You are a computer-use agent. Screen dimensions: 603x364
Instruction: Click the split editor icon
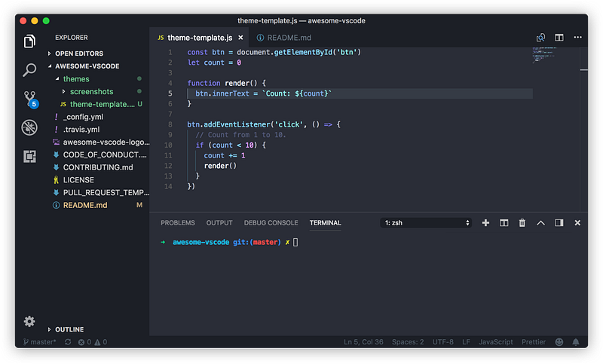click(559, 37)
